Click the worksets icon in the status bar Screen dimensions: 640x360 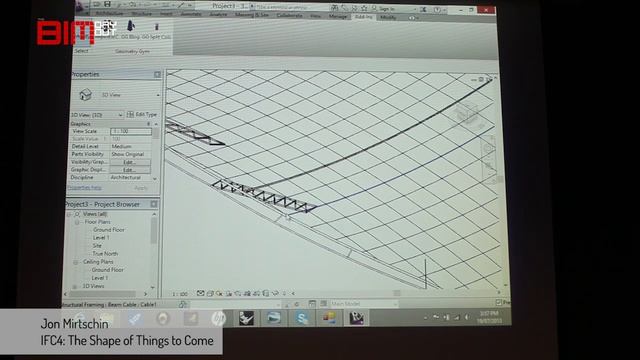[182, 304]
